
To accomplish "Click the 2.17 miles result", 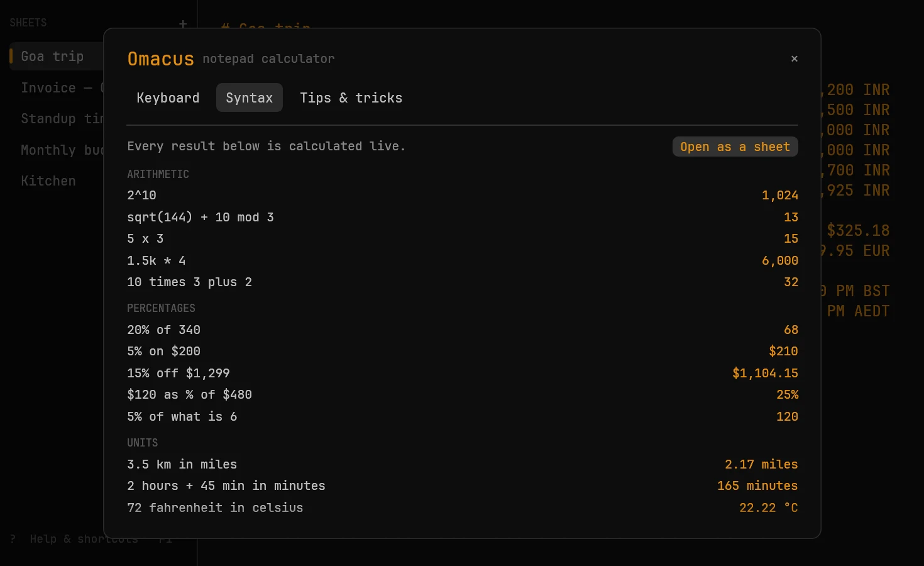I will tap(761, 464).
